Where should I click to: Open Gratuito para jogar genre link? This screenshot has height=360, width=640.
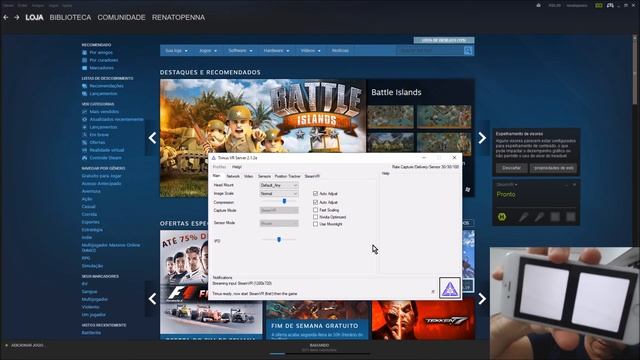[x=101, y=176]
